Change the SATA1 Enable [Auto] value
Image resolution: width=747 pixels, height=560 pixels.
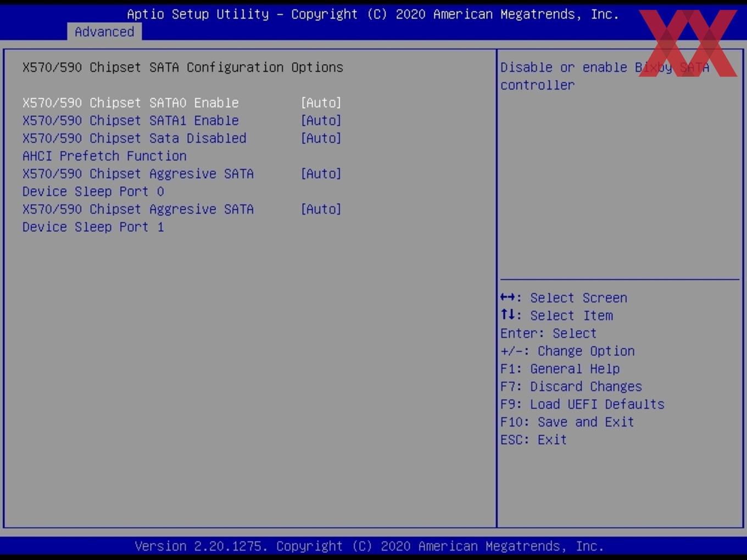coord(321,120)
